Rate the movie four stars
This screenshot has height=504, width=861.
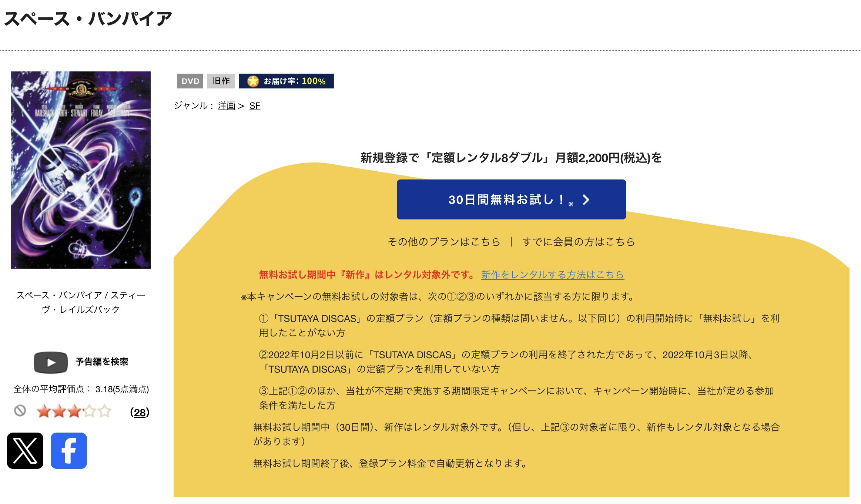click(90, 411)
